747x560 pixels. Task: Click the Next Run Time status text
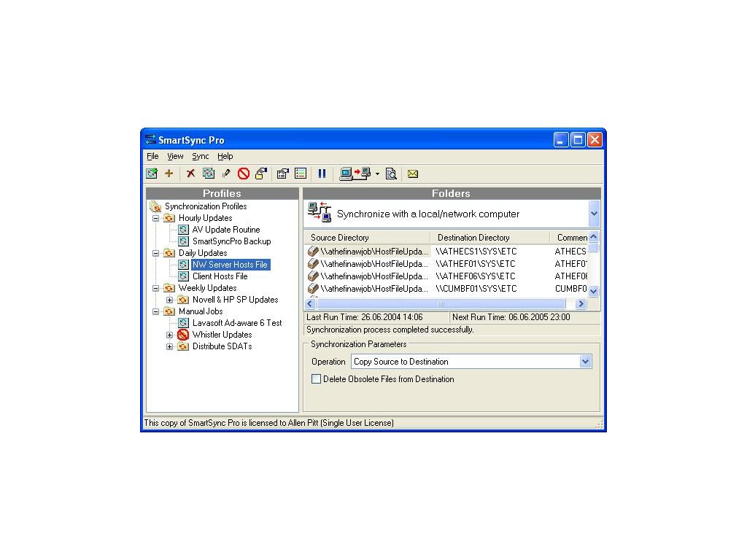[511, 317]
